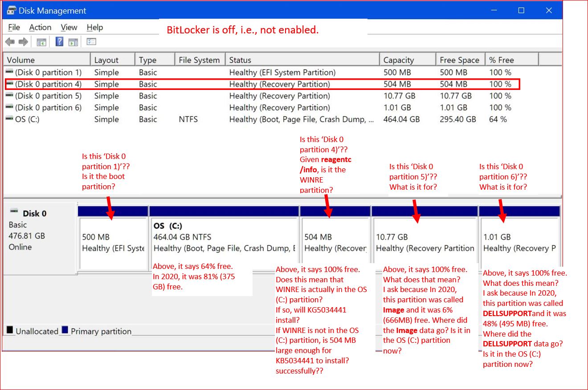Sort list by the Free Space column header

coord(459,60)
